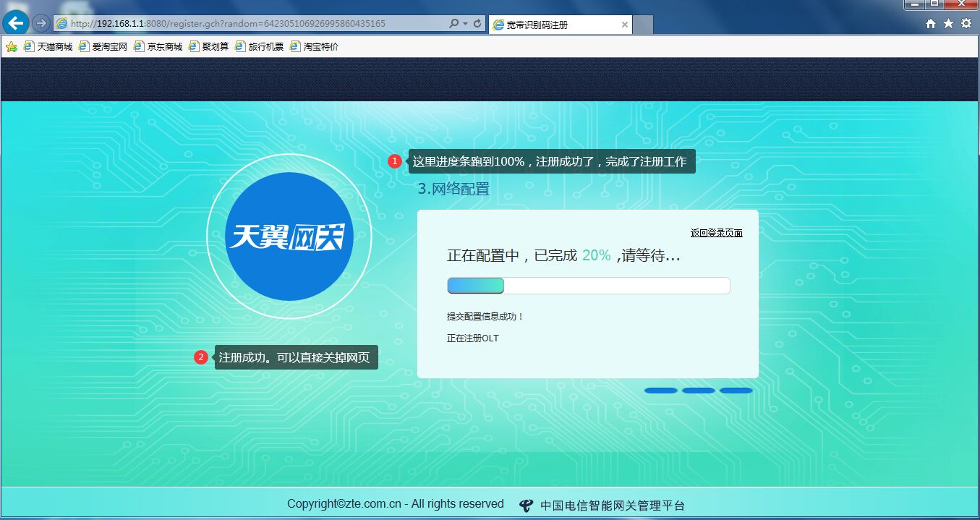The height and width of the screenshot is (520, 980).
Task: Click 正在注册OLT status text
Action: tap(473, 338)
